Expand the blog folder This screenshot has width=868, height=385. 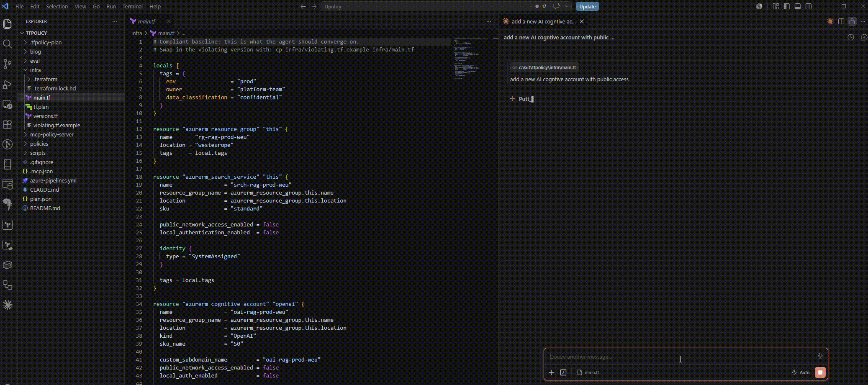click(26, 51)
